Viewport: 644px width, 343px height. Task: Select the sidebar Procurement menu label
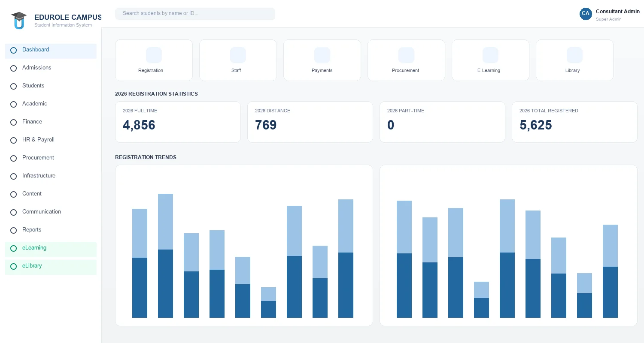(x=38, y=158)
